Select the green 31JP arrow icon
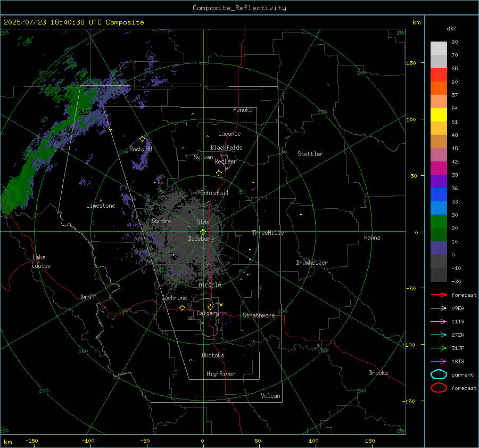This screenshot has width=479, height=448. click(x=439, y=348)
